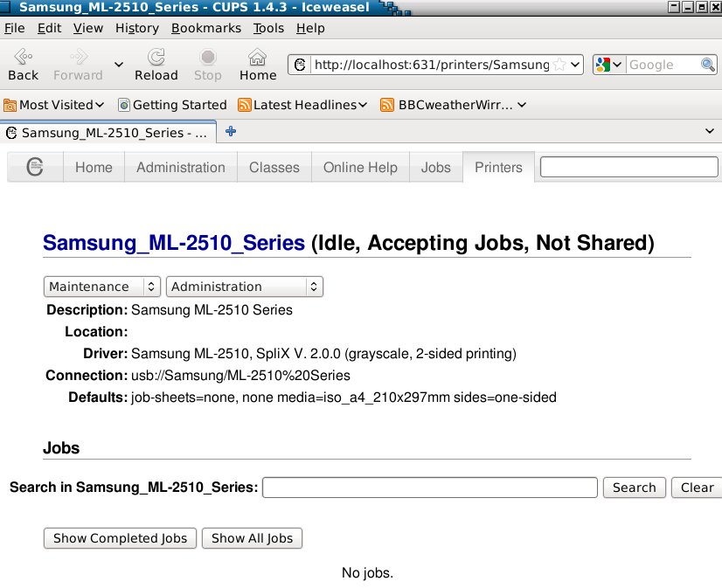Open the search engine selector dropdown
722x588 pixels.
pos(608,65)
